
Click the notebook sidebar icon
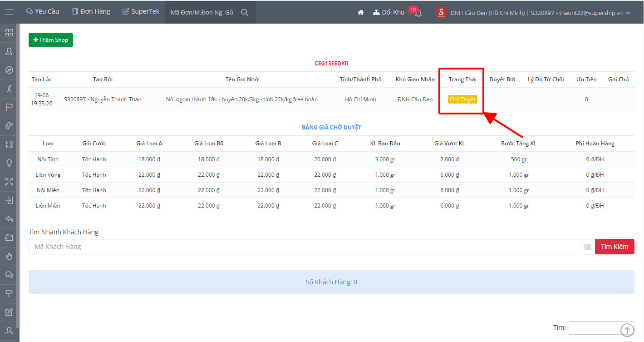pyautogui.click(x=9, y=144)
